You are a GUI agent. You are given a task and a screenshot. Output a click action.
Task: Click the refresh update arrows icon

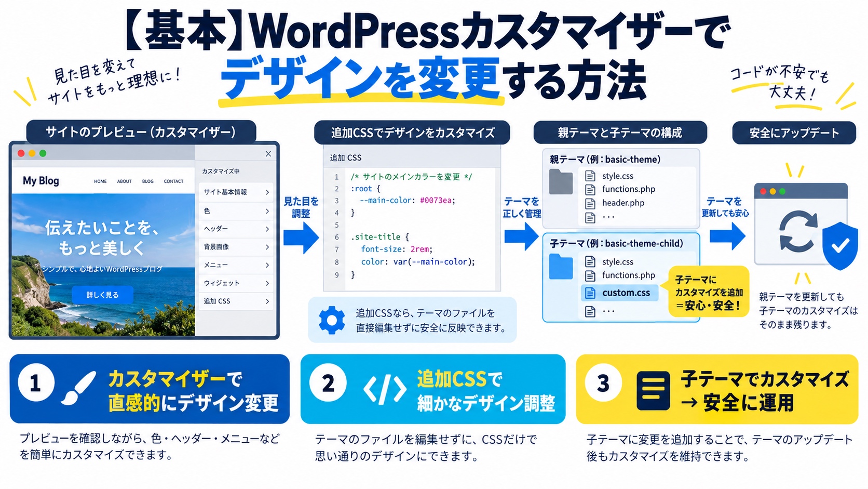point(798,231)
